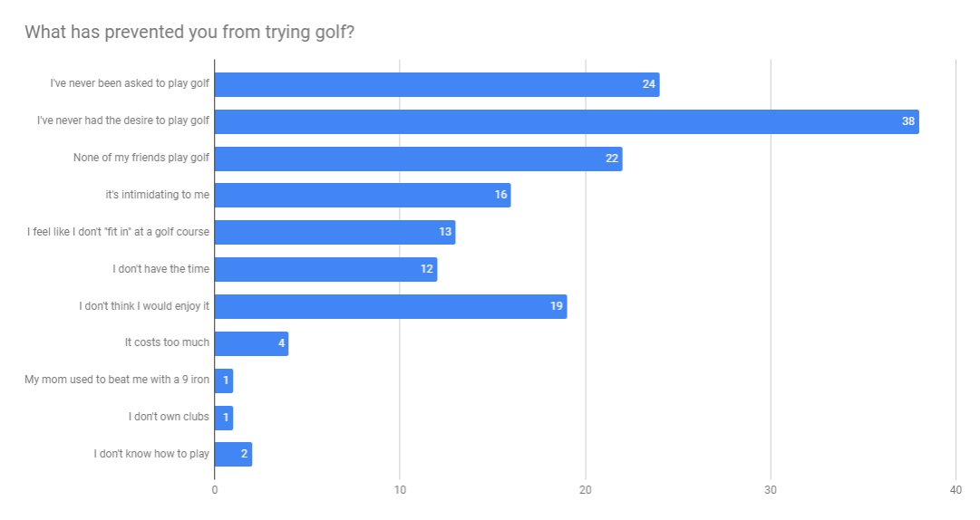The width and height of the screenshot is (980, 520).
Task: Select the 'None of my friends play golf' bar
Action: pos(418,159)
